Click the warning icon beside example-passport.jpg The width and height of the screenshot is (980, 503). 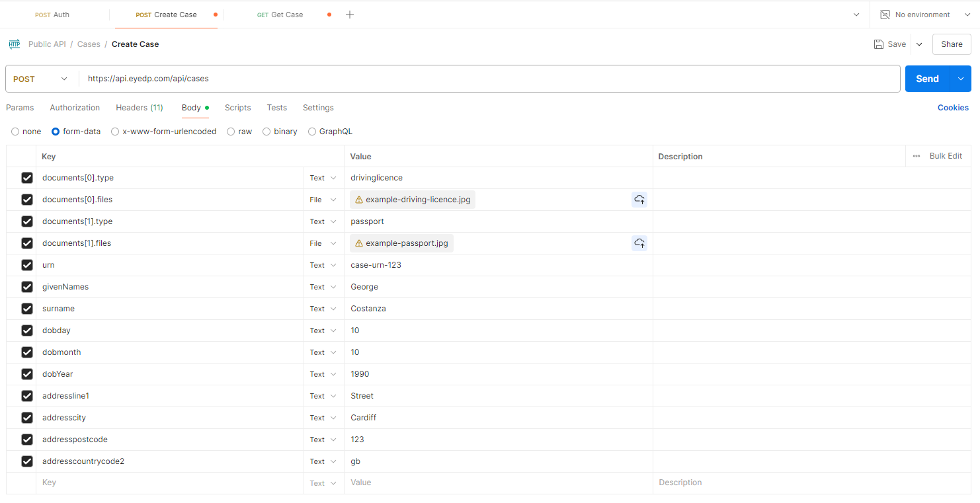tap(358, 243)
